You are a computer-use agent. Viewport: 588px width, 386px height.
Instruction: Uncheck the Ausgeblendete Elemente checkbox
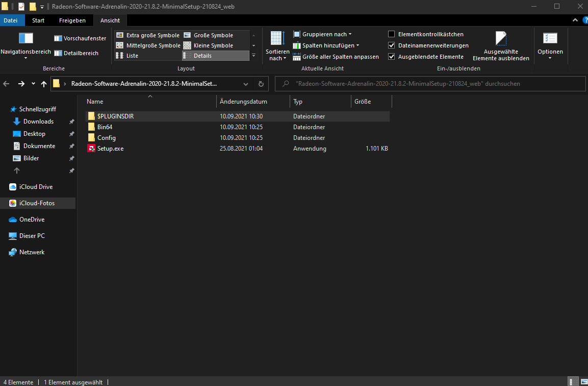point(392,57)
